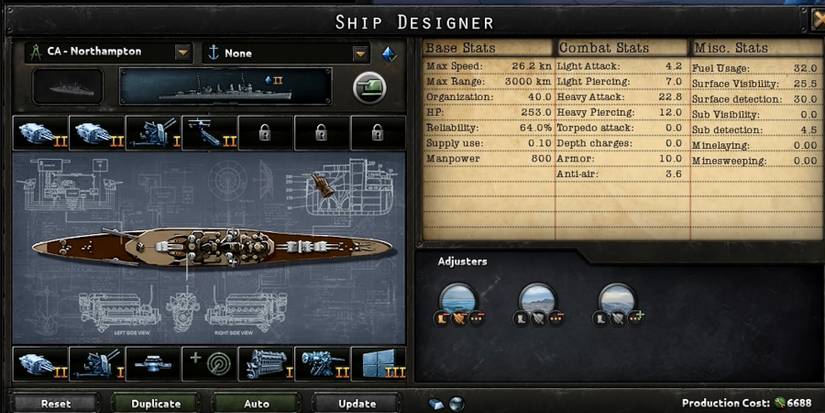Click the ship banner image thumbnail
Screen dimensions: 825x413
click(x=226, y=87)
